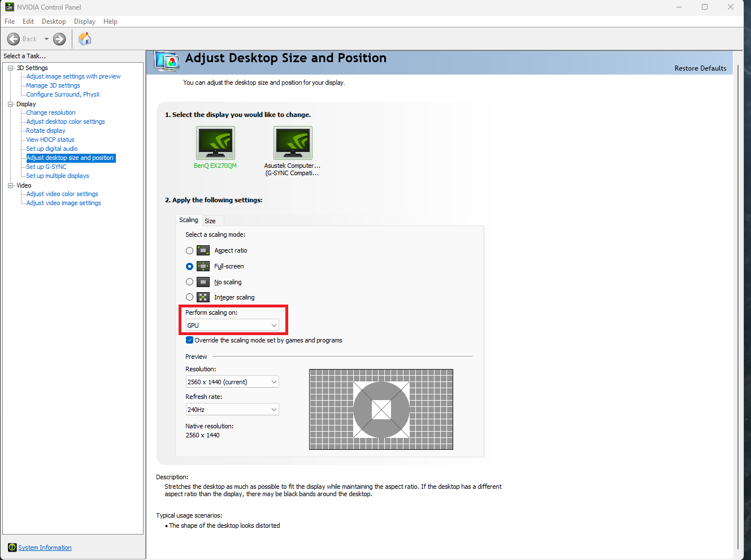Select Adjust desktop size and position
This screenshot has height=560, width=751.
click(x=71, y=158)
